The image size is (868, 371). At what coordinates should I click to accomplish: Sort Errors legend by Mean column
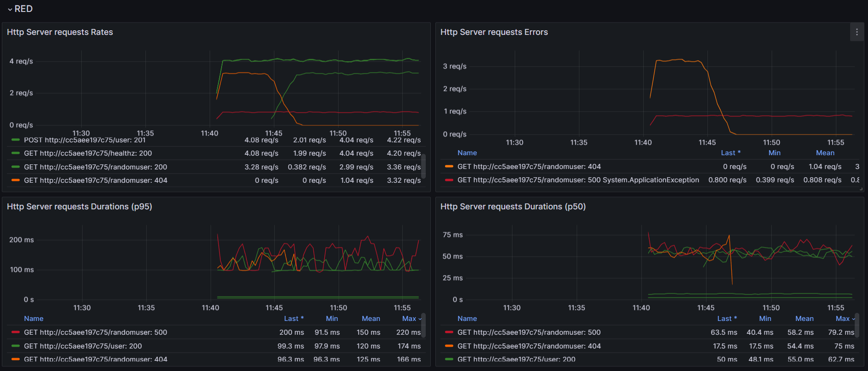[x=825, y=153]
